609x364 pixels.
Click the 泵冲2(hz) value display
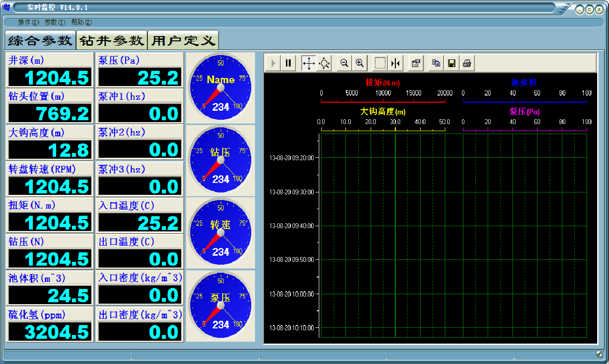(140, 150)
